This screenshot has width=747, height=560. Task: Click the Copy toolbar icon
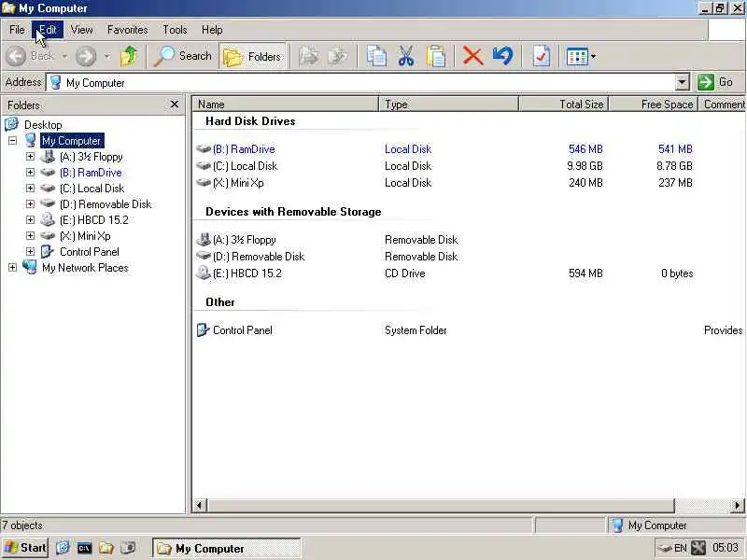coord(376,56)
